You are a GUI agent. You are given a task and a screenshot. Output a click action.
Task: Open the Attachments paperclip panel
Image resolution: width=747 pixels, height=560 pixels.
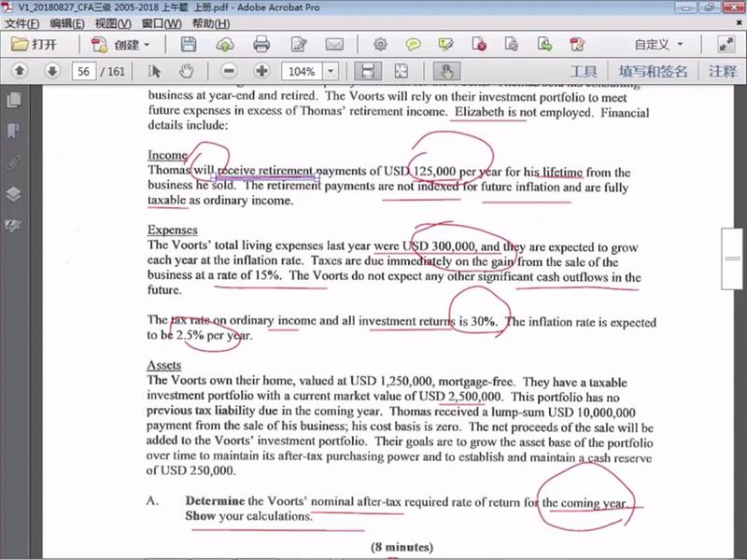coord(13,162)
